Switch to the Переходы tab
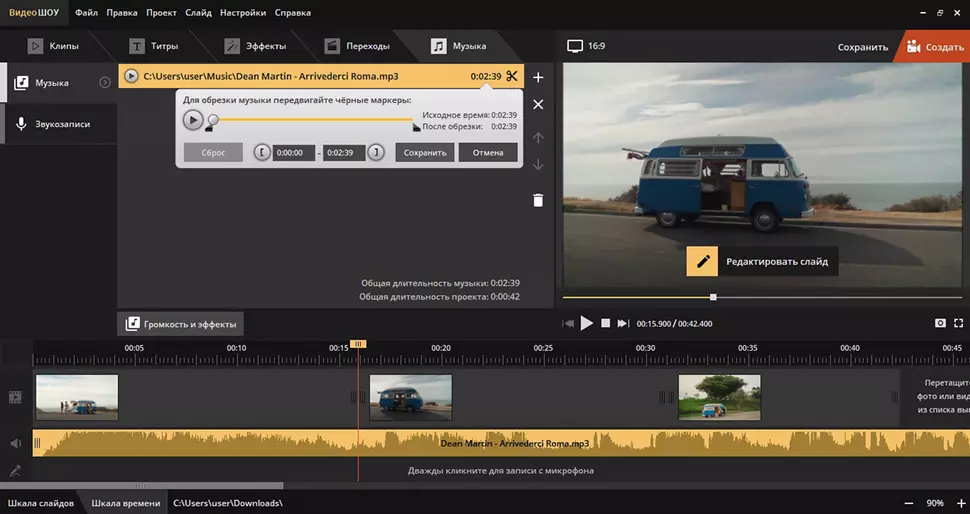970x514 pixels. (x=357, y=46)
